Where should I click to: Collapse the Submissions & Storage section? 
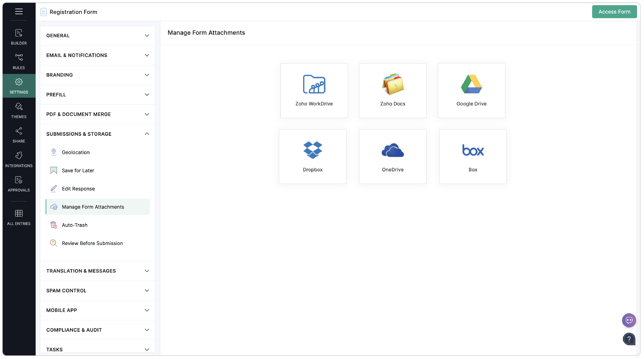coord(97,134)
